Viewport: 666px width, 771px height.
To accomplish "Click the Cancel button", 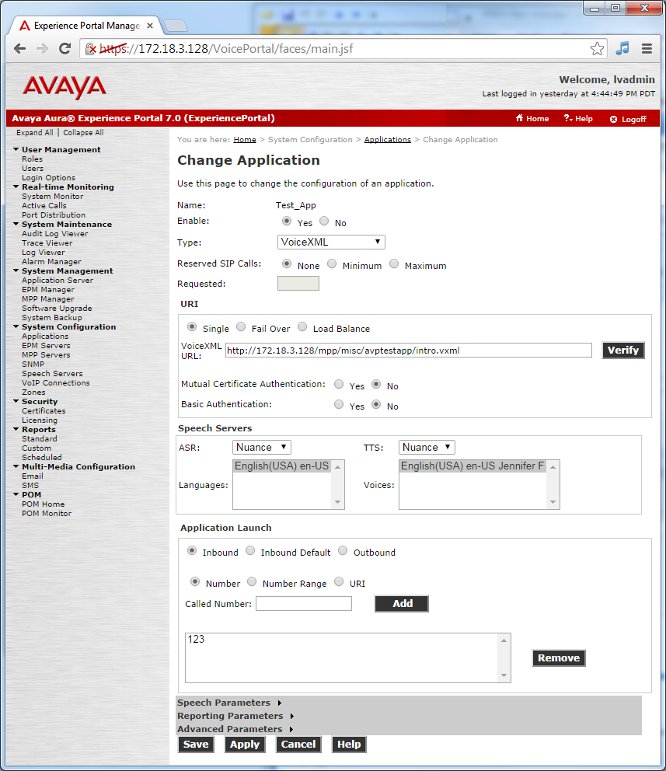I will [x=298, y=744].
